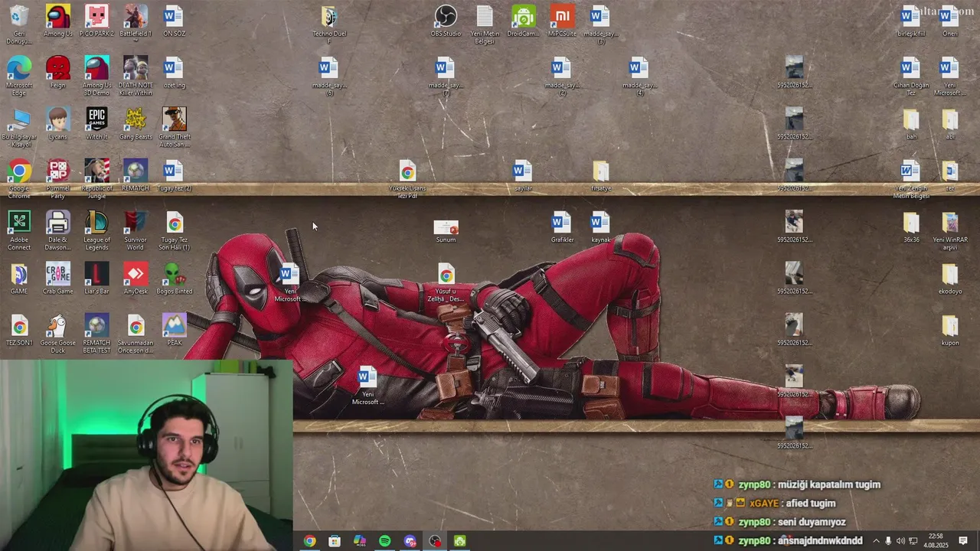980x551 pixels.
Task: Select the Gang Beasts shortcut
Action: coord(136,124)
